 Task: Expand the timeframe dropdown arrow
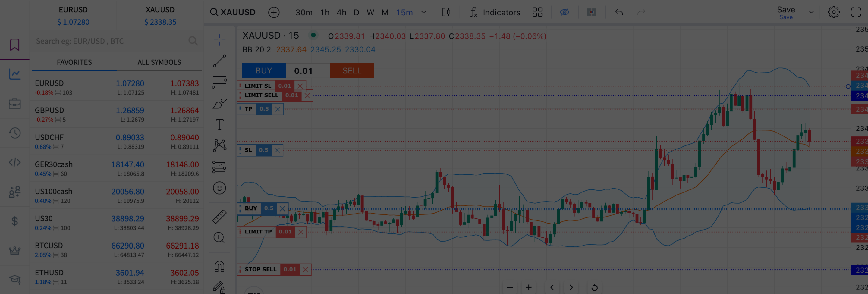(x=423, y=12)
